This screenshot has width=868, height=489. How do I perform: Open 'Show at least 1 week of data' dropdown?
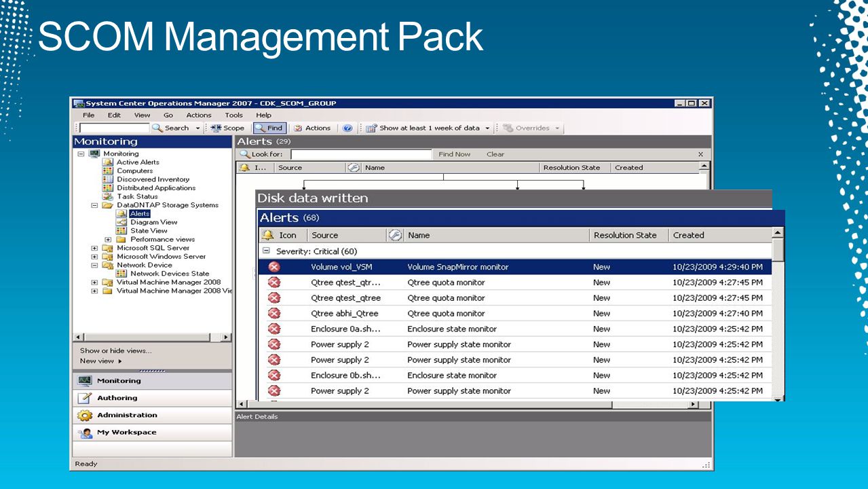click(x=428, y=128)
